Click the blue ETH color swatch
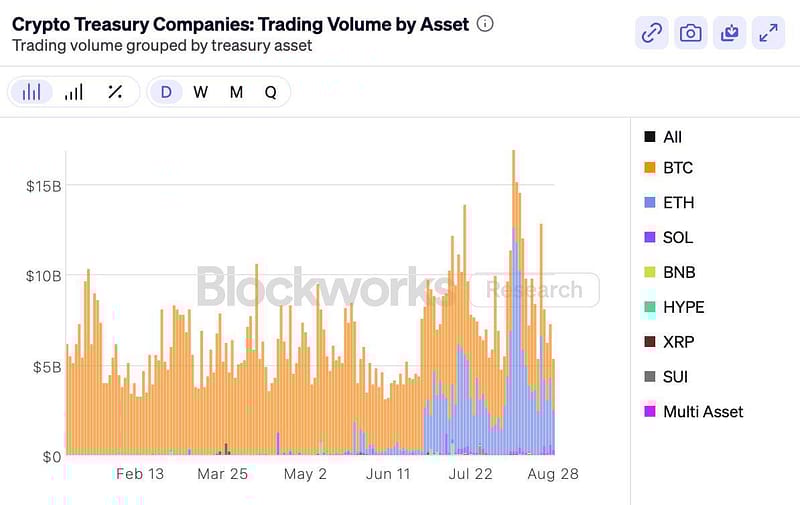 pyautogui.click(x=649, y=202)
